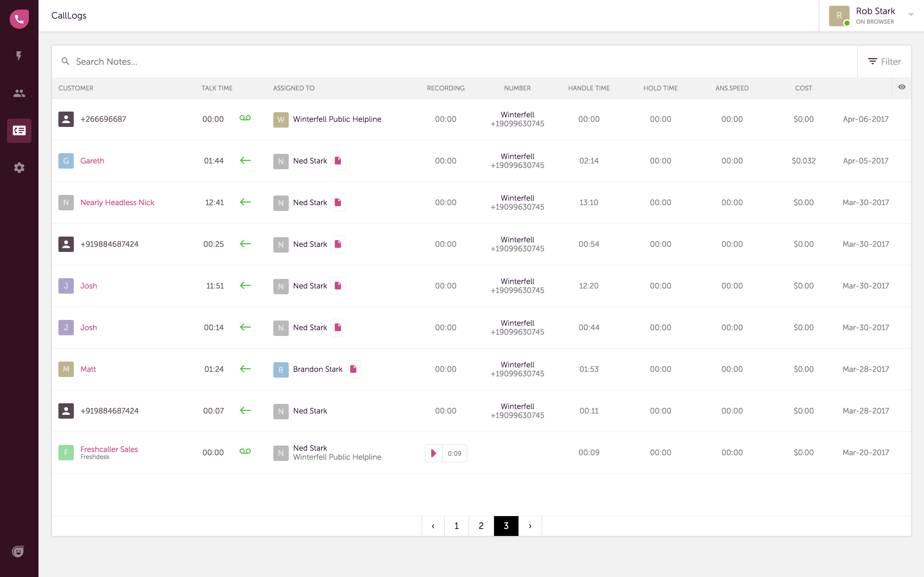Open the lightning bolt dashboard icon

point(19,56)
